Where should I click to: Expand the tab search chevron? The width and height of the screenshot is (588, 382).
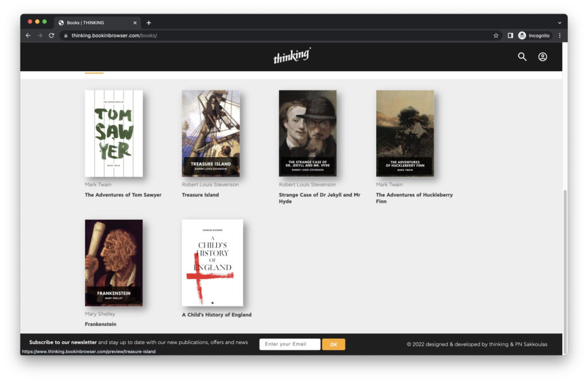click(559, 22)
